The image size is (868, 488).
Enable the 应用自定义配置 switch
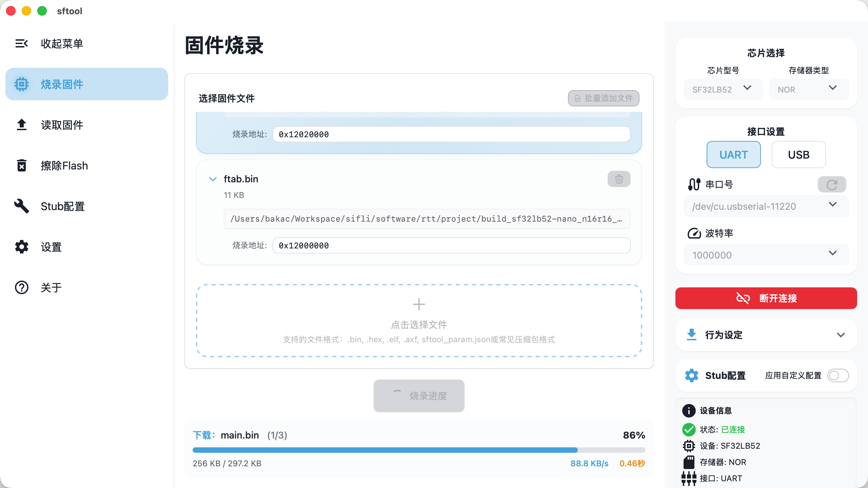click(x=838, y=375)
